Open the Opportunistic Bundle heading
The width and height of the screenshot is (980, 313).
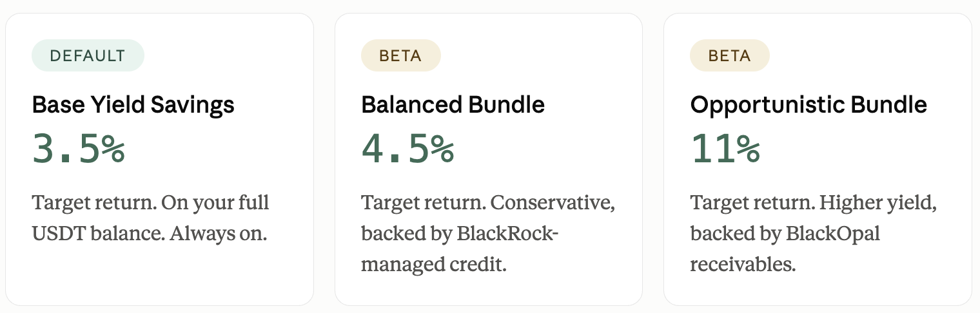[808, 104]
